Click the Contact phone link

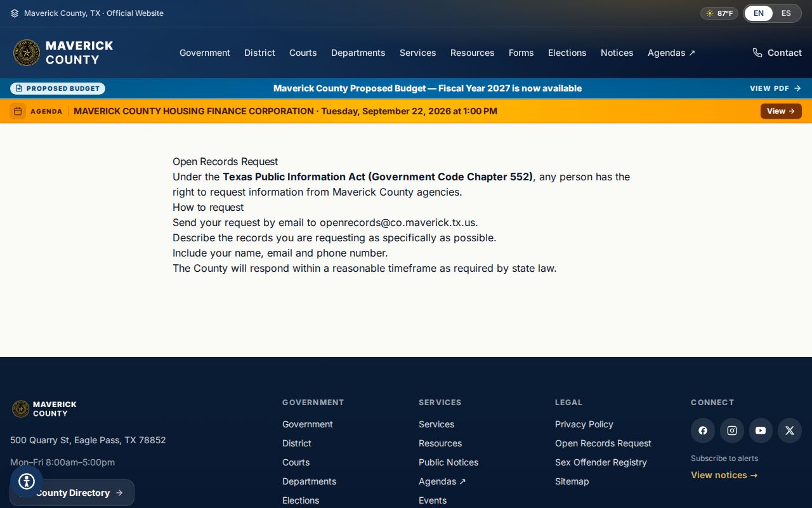[777, 53]
